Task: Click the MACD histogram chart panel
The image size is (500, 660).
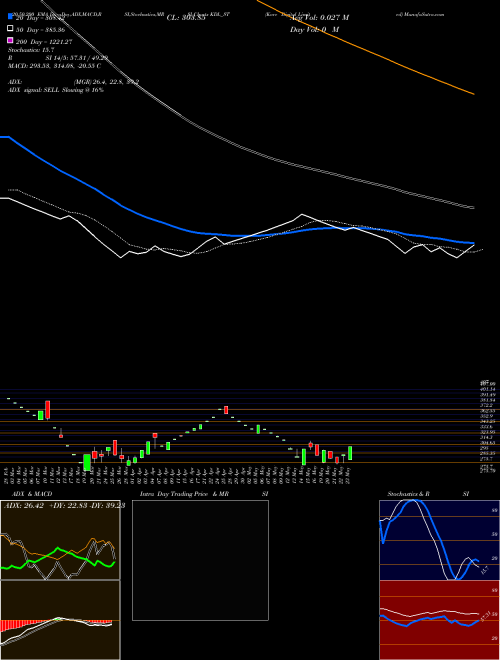Action: coord(60,620)
